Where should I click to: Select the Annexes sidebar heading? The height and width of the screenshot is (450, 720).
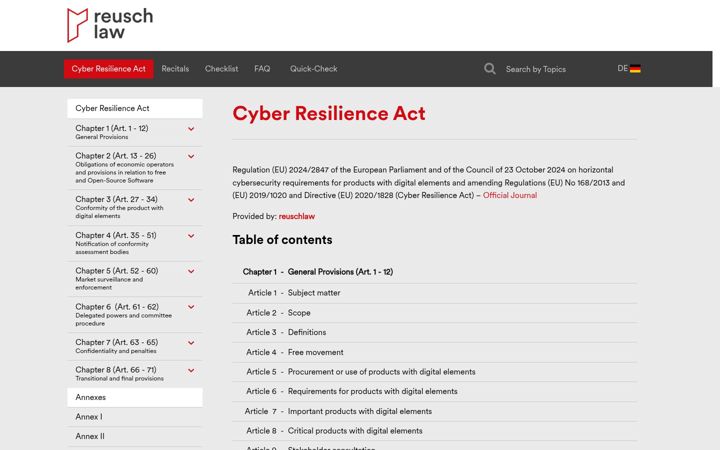tap(135, 398)
